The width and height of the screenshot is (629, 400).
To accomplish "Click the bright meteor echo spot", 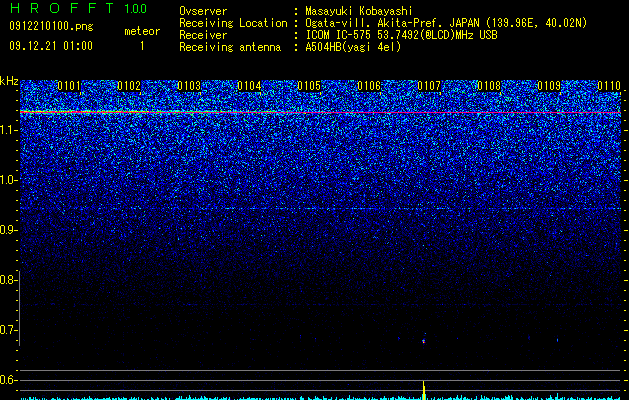I will pos(424,341).
